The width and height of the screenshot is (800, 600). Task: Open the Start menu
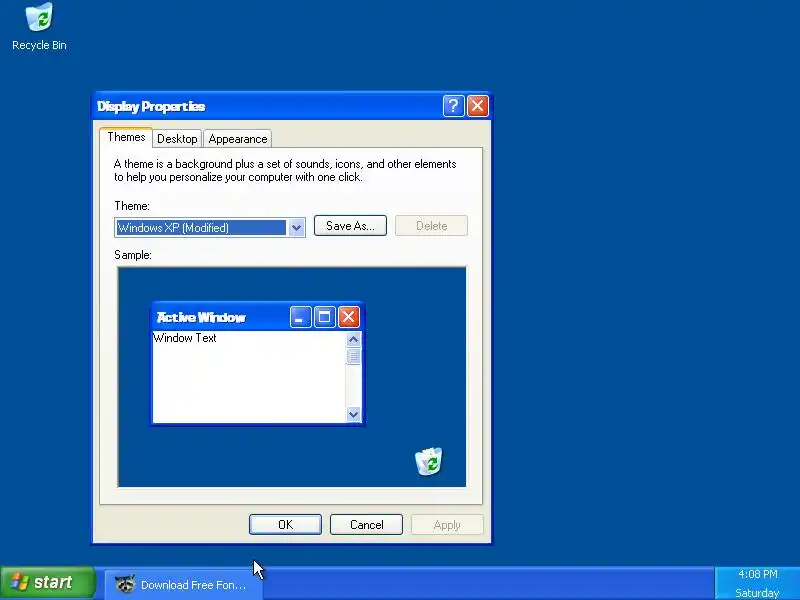(x=48, y=583)
